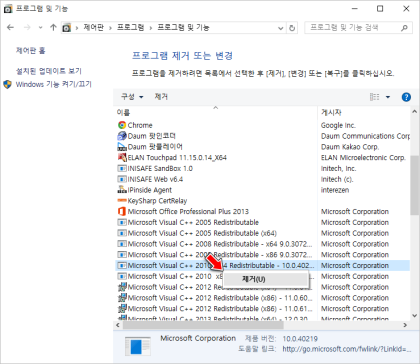Click the Chrome program icon

coord(122,125)
